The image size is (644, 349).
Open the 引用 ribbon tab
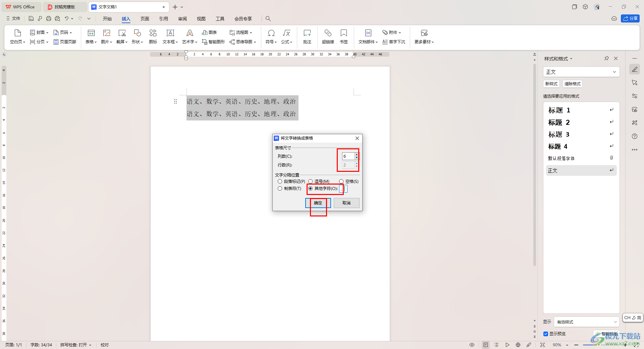[x=163, y=19]
